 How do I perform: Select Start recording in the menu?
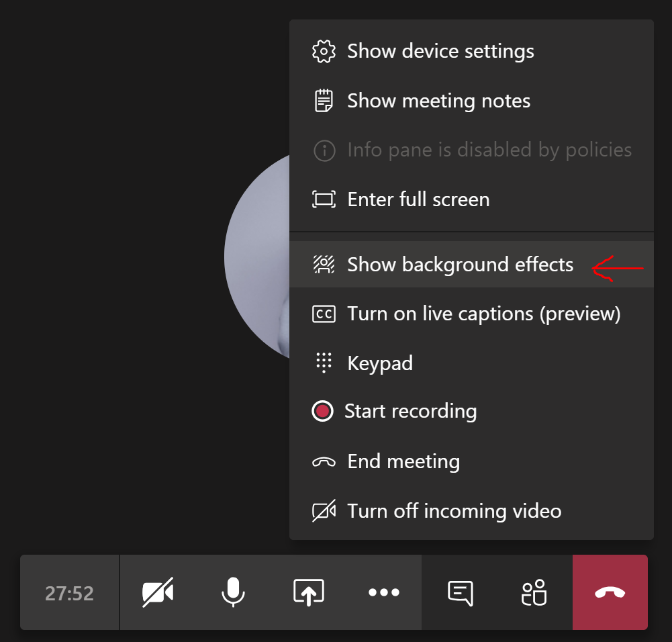pos(471,412)
